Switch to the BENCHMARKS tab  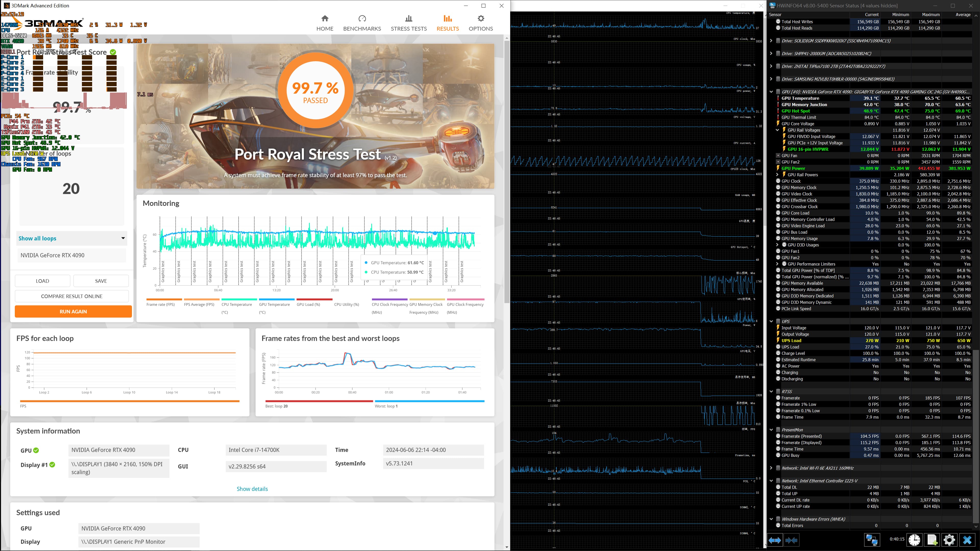click(362, 23)
